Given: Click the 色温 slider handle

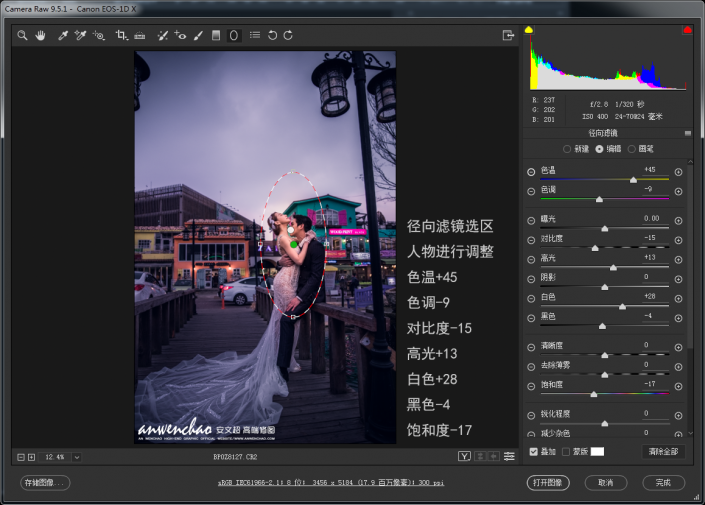Looking at the screenshot, I should pos(633,180).
